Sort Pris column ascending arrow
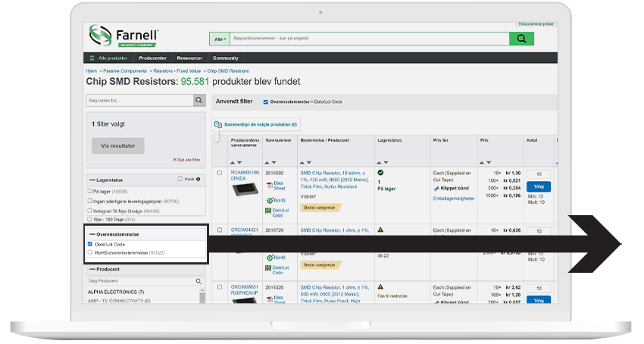The height and width of the screenshot is (344, 644). [x=482, y=163]
